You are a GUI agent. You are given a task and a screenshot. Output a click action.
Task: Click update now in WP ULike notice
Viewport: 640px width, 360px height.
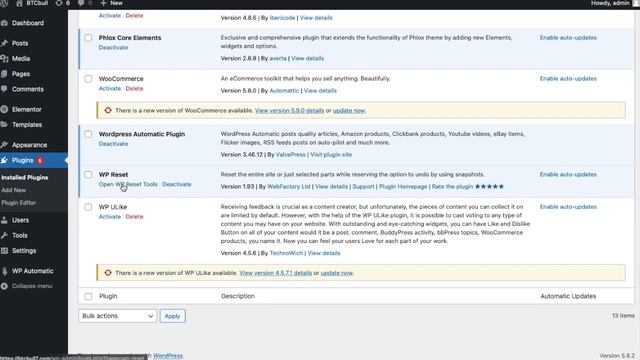(x=336, y=273)
